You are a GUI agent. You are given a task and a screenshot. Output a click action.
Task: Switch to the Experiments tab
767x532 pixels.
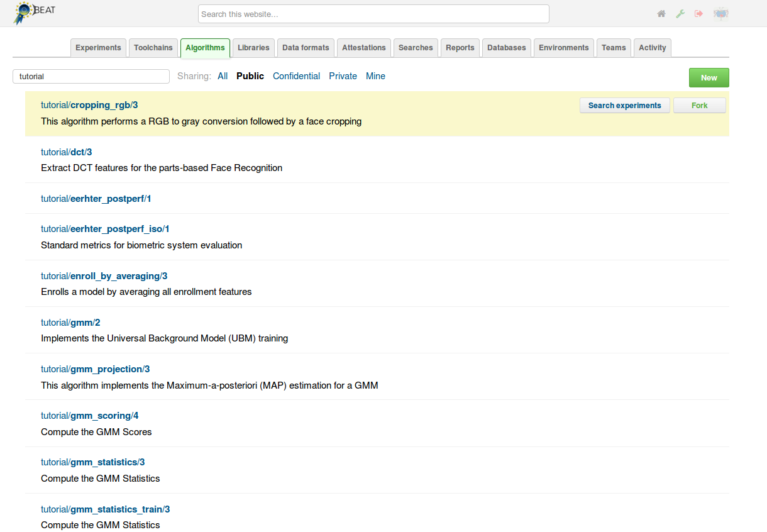98,48
